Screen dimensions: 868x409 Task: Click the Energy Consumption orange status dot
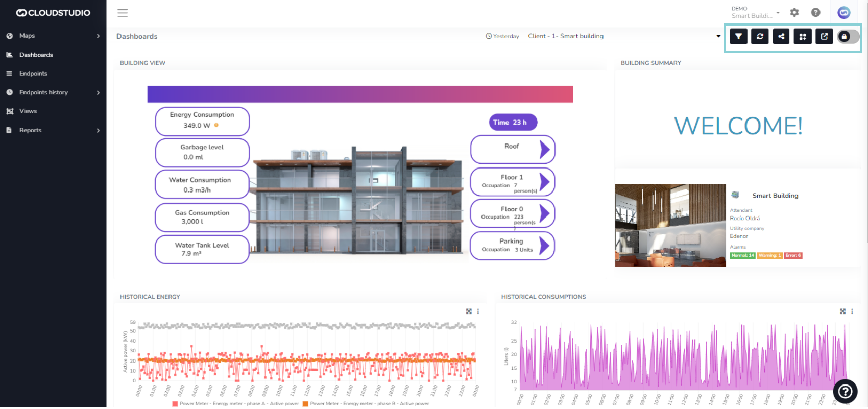pos(216,125)
